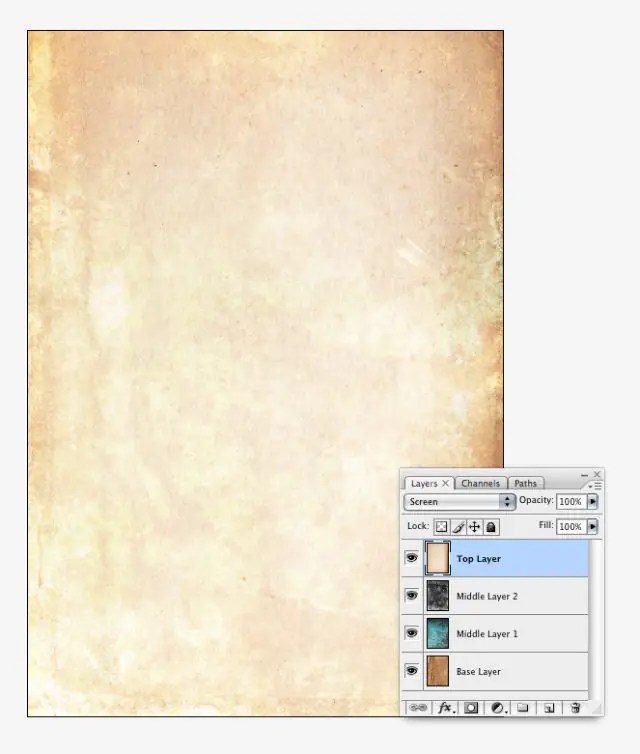
Task: Add a layer mask
Action: coord(471,708)
